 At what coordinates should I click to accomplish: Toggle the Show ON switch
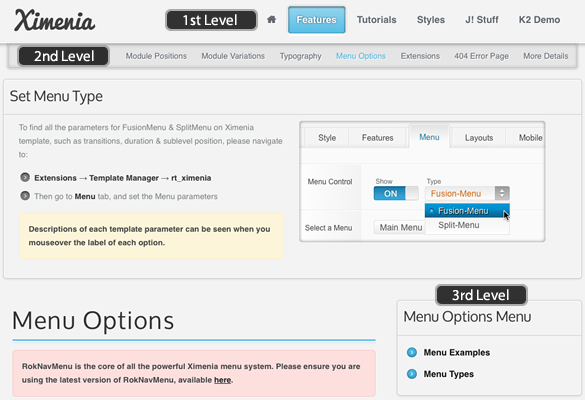(396, 193)
